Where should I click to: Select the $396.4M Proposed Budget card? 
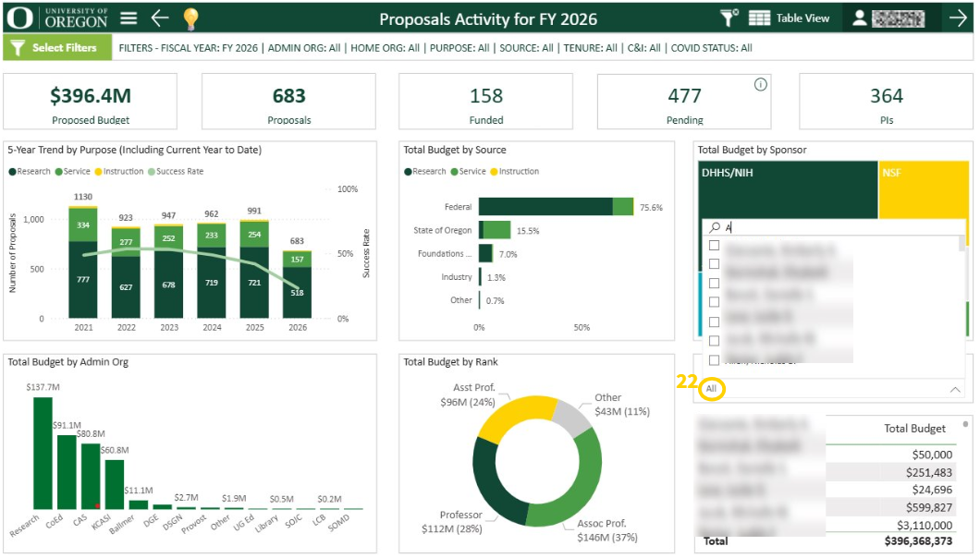90,102
